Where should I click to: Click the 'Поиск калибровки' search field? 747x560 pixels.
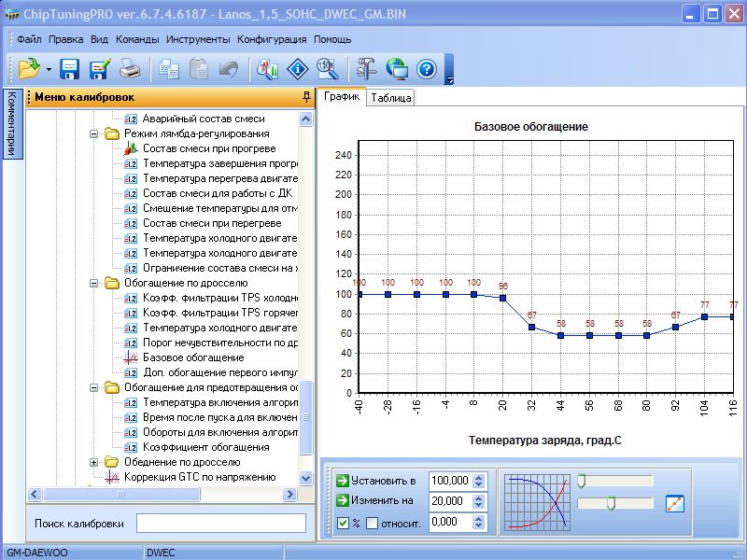[x=220, y=524]
